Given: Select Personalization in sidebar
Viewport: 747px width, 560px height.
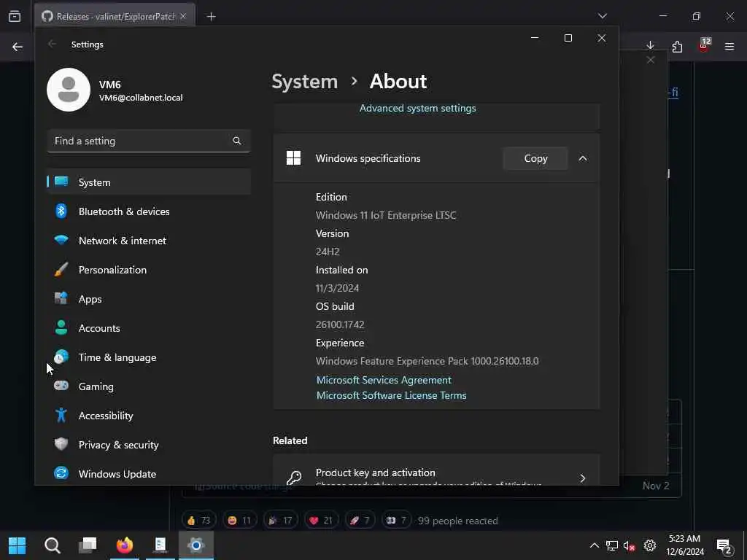Looking at the screenshot, I should [149, 270].
